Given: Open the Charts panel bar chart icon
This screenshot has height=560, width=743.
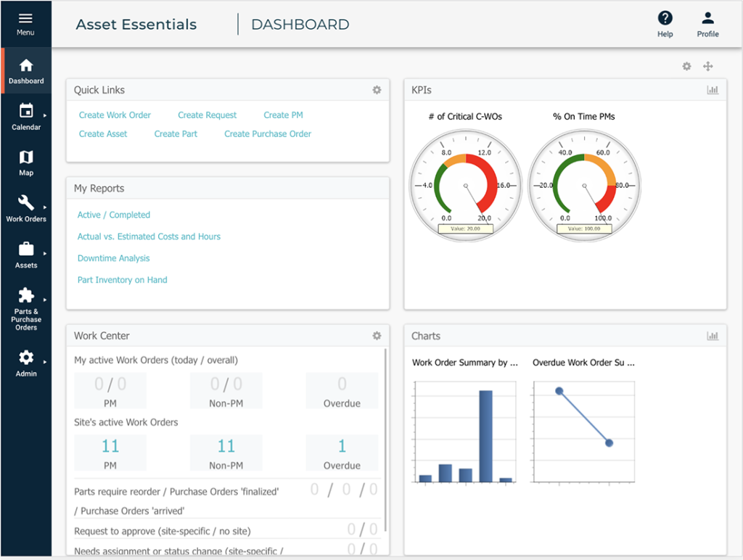Looking at the screenshot, I should [713, 336].
